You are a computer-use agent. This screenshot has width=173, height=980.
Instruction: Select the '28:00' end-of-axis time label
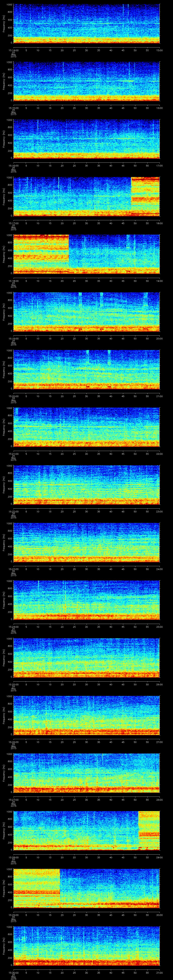coord(160,800)
